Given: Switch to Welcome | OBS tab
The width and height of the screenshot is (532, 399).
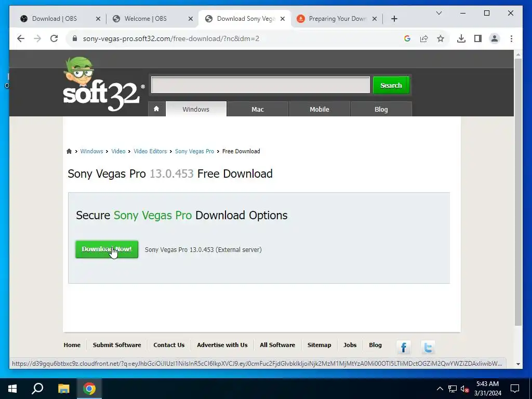Looking at the screenshot, I should coord(146,19).
